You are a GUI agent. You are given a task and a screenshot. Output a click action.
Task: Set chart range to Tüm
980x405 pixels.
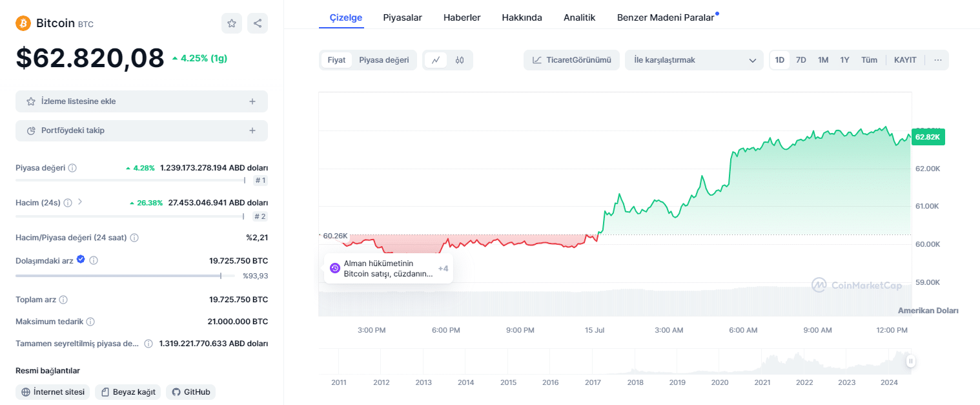[x=869, y=60]
